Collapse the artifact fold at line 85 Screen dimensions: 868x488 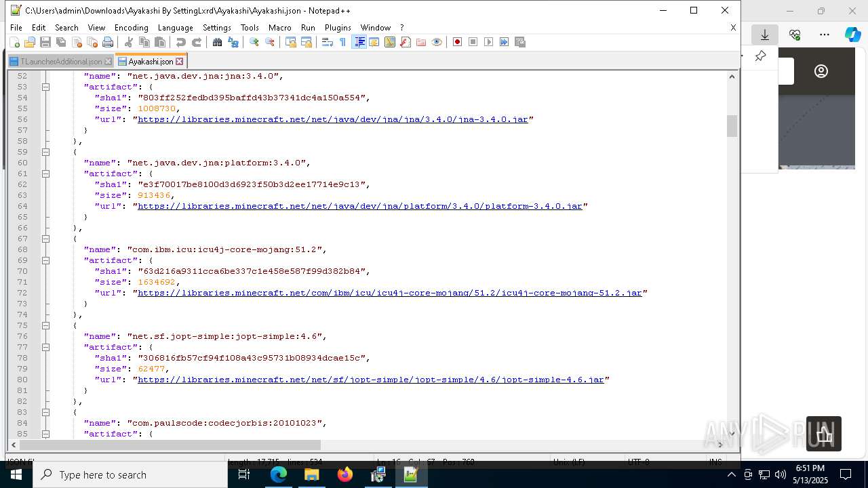pyautogui.click(x=45, y=434)
